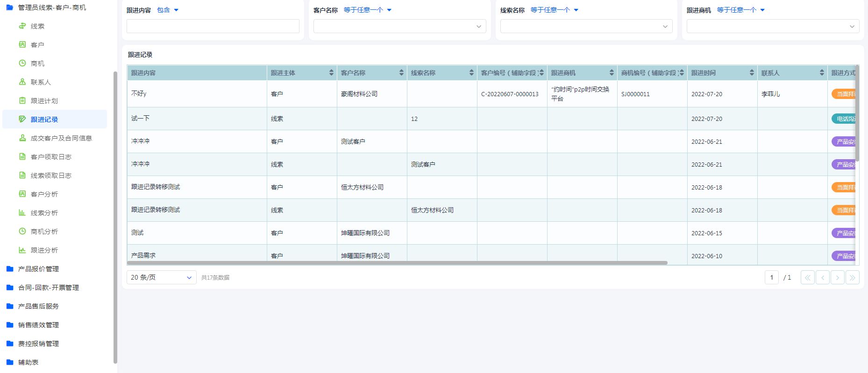Click the 合同-回款-开票管理 folder icon
The width and height of the screenshot is (868, 373).
(9, 288)
